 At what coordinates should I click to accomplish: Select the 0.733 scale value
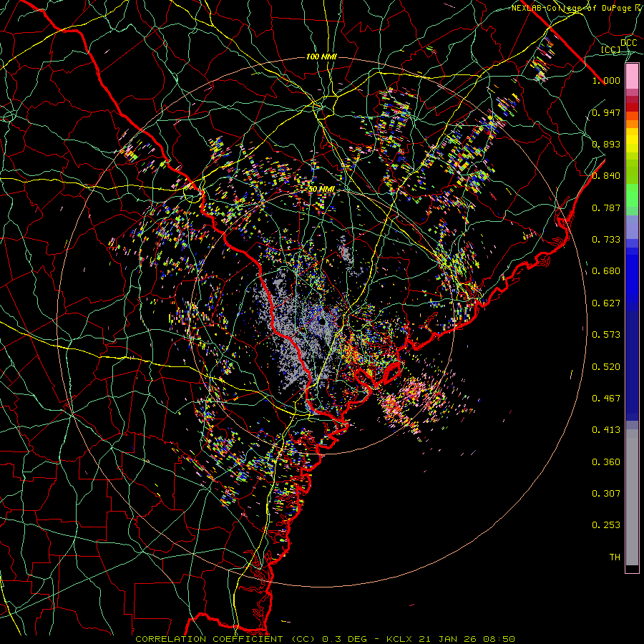tap(606, 240)
